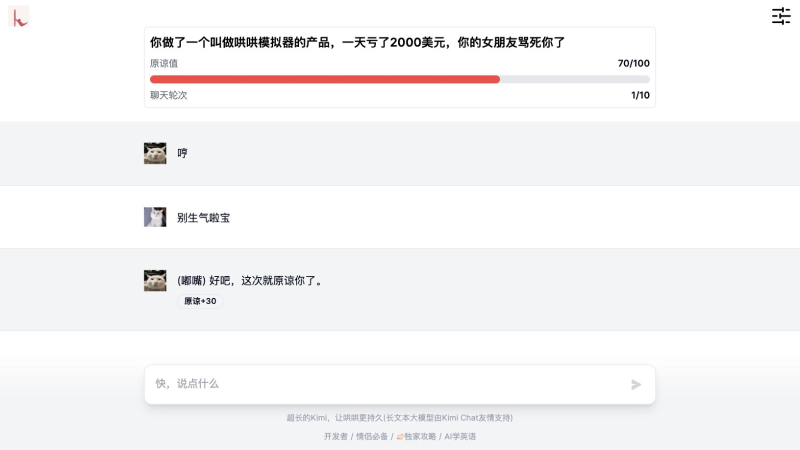Screen dimensions: 800x450
Task: Open the AI学英语 link
Action: (460, 436)
